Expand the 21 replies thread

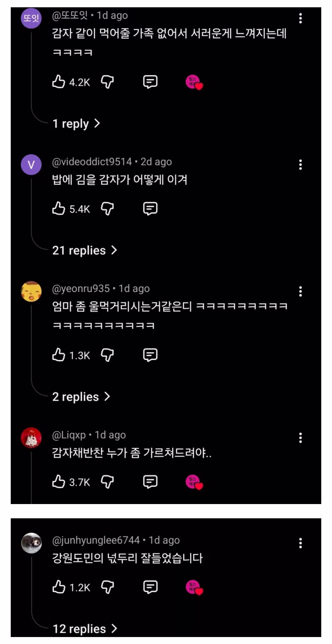(84, 250)
